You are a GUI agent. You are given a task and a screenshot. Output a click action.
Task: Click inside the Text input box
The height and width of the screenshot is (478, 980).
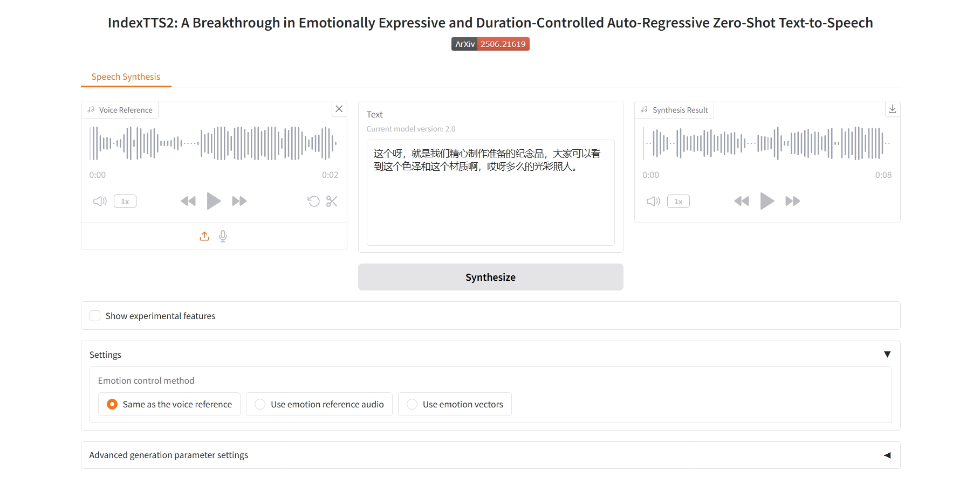click(490, 205)
